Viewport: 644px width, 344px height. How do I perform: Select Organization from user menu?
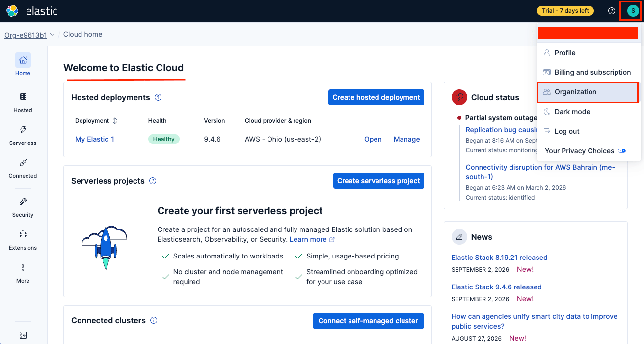click(589, 92)
